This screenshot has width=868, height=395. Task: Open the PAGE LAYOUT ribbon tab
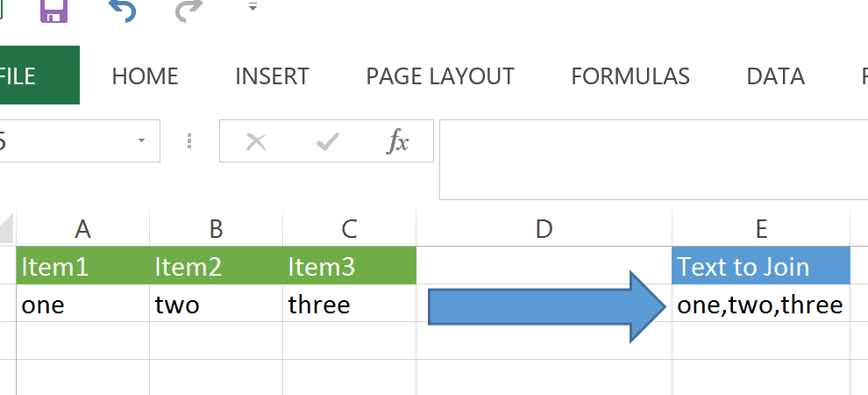440,76
